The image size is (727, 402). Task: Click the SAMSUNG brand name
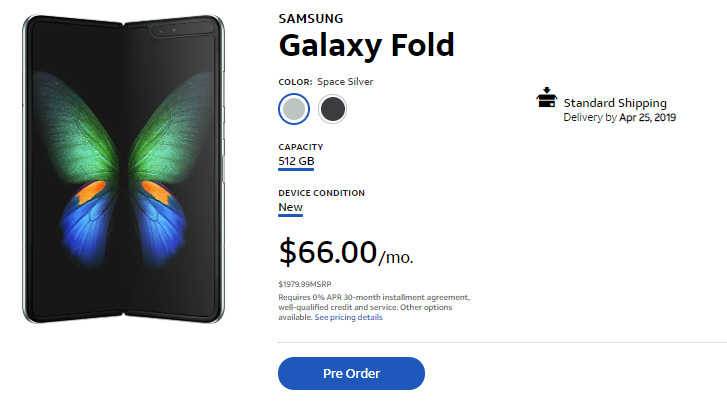pos(310,18)
